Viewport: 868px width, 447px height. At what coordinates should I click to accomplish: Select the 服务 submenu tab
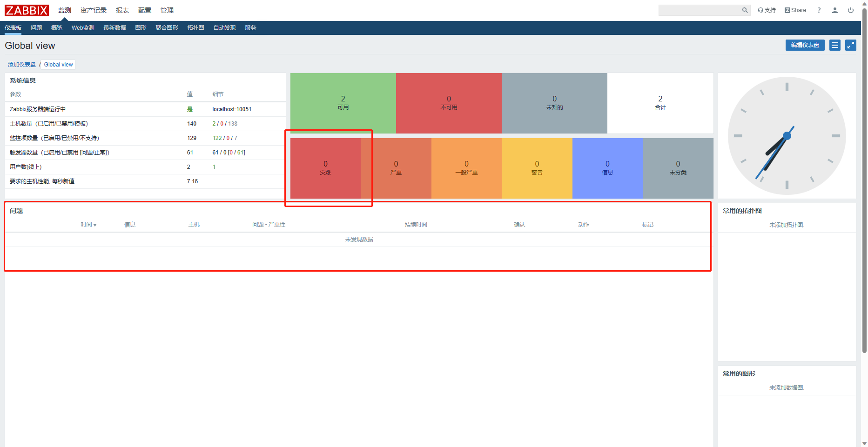(250, 28)
